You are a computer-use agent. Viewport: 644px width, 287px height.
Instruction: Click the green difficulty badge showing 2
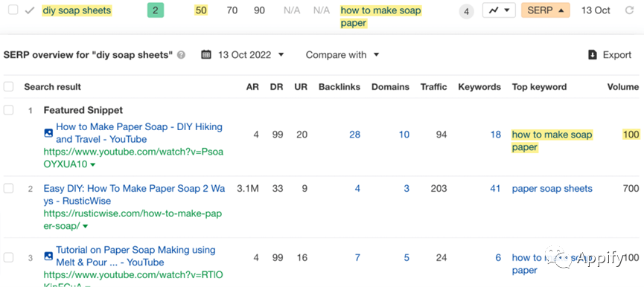(156, 10)
